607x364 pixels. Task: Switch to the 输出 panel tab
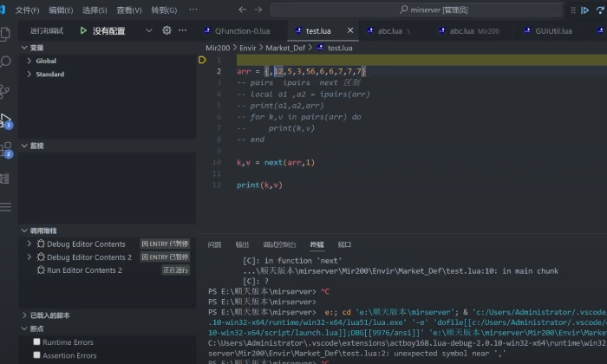242,245
